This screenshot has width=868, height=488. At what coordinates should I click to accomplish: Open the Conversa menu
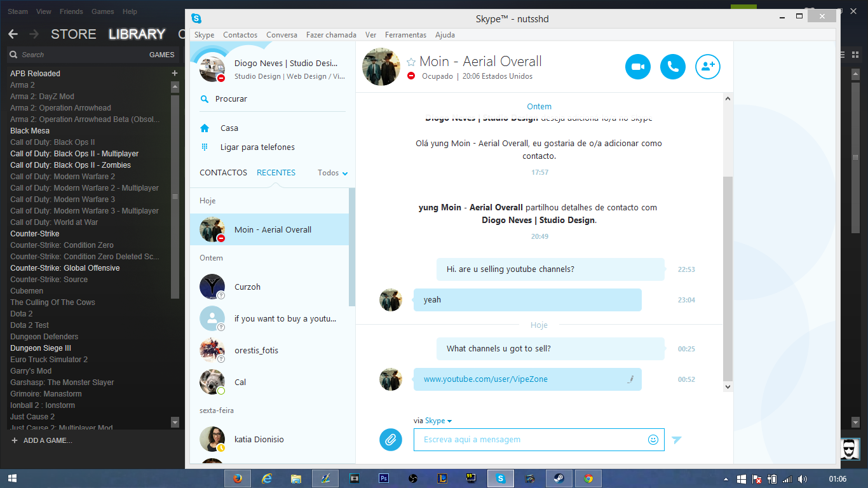tap(281, 35)
